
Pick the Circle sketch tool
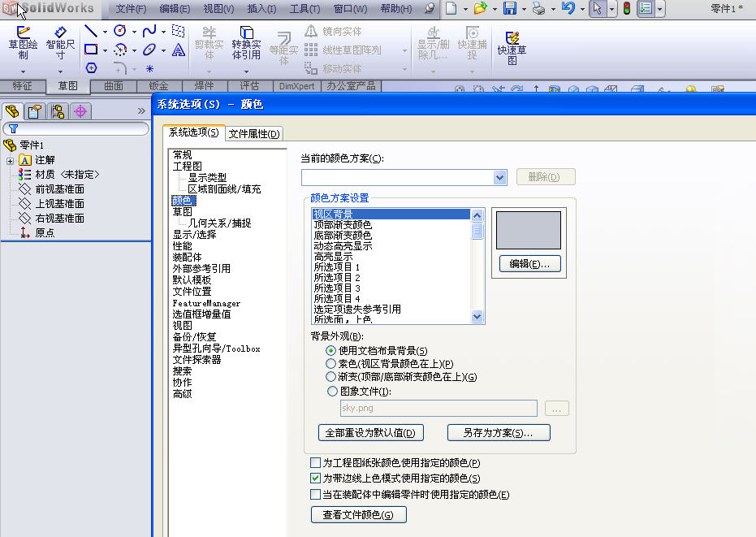[120, 32]
